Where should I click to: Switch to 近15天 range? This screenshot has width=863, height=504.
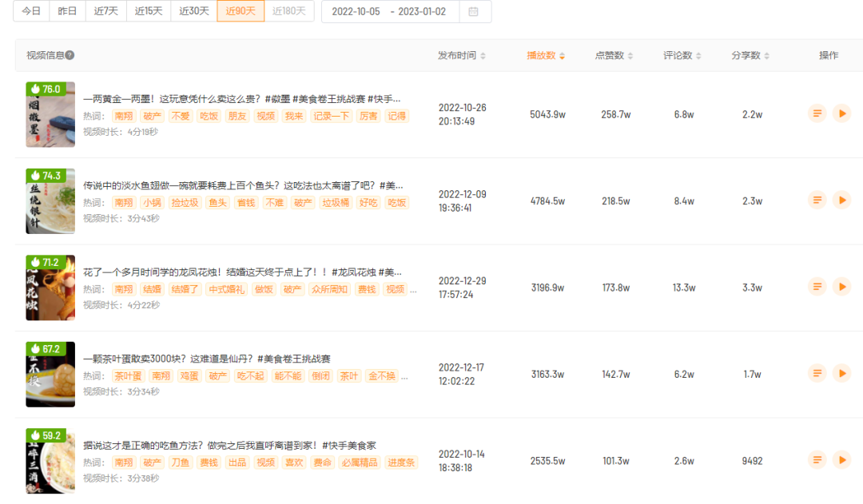click(x=149, y=11)
